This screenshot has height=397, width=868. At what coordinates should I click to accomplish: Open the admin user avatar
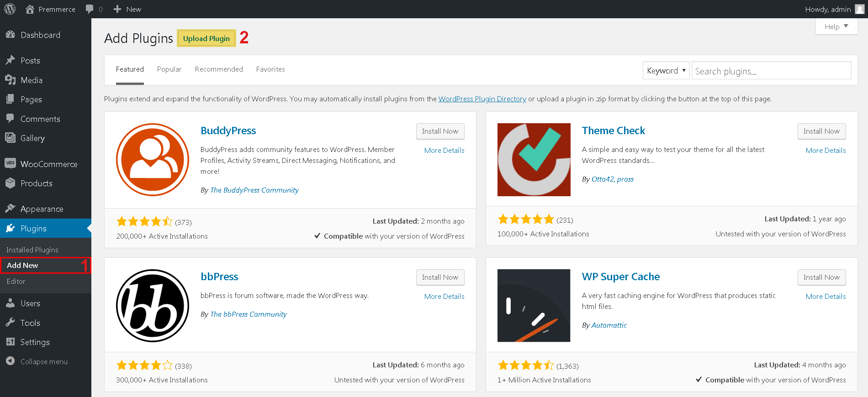[x=859, y=9]
